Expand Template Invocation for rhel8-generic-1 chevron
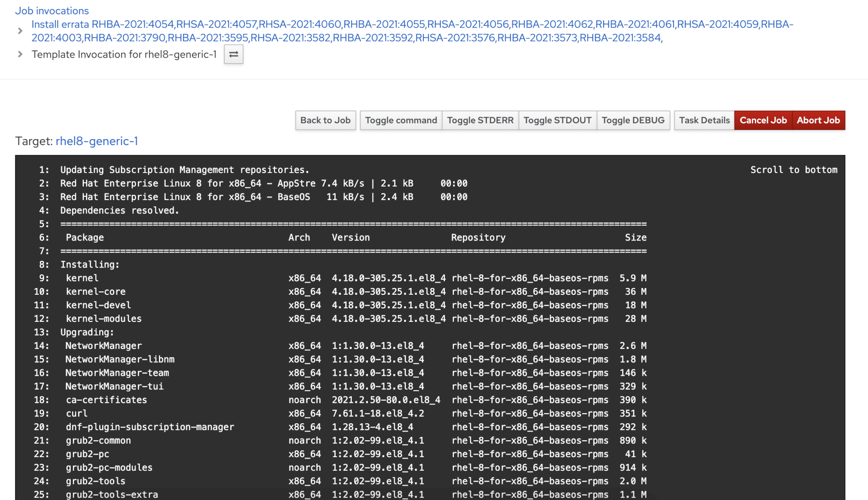 pos(20,54)
